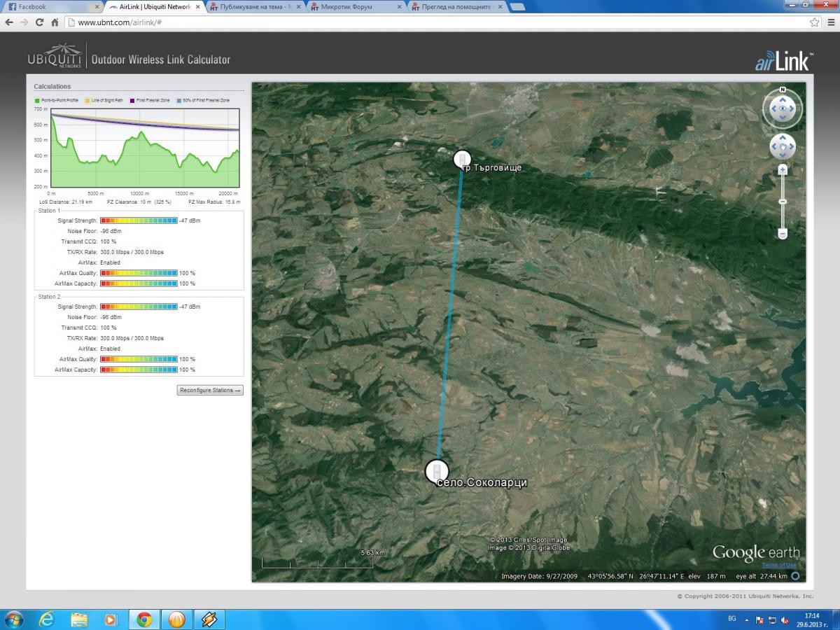Viewport: 840px width, 630px height.
Task: Pan map right with move control arrow
Action: 792,147
